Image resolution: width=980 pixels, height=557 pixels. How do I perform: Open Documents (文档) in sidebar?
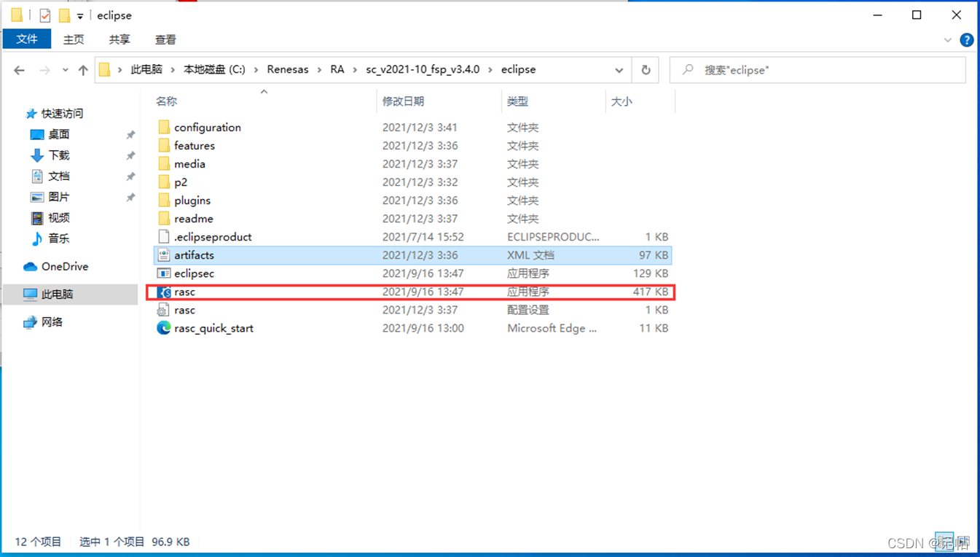click(x=50, y=176)
